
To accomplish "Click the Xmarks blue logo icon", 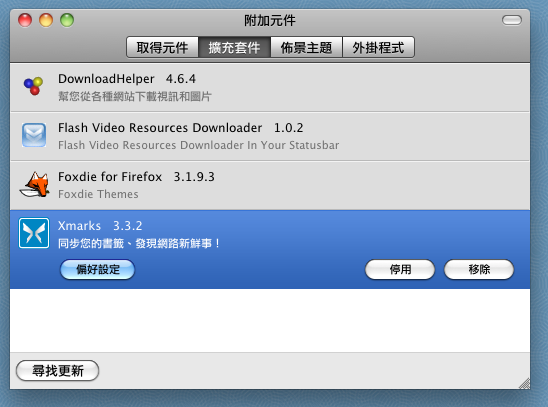I will click(x=34, y=233).
